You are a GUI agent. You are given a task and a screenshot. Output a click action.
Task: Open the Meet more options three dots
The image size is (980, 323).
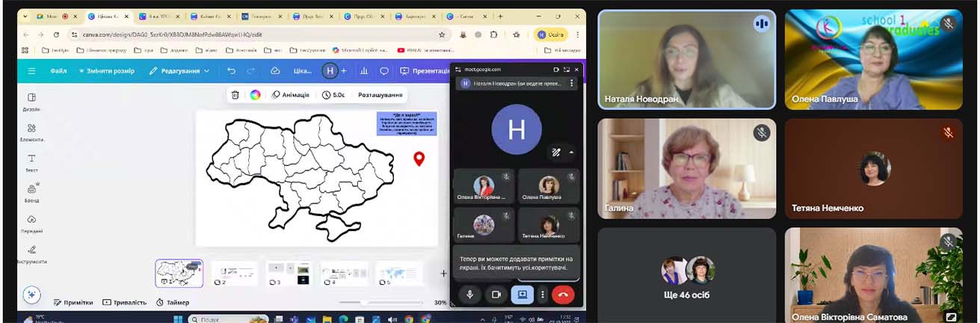tap(543, 295)
